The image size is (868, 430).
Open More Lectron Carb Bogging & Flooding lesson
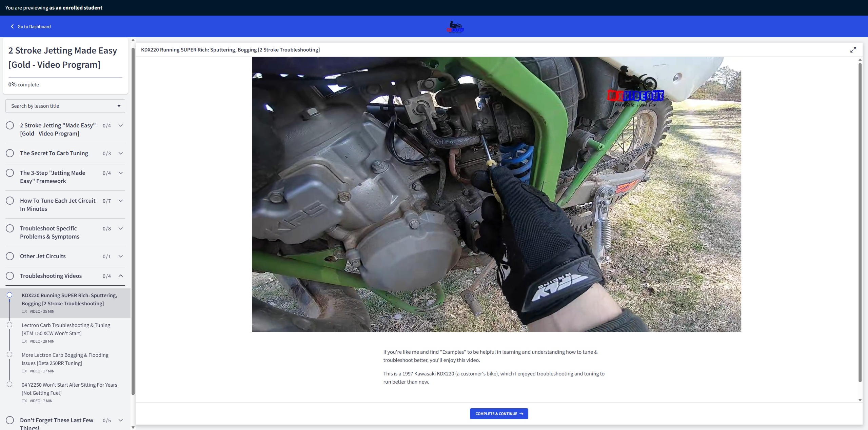[65, 363]
